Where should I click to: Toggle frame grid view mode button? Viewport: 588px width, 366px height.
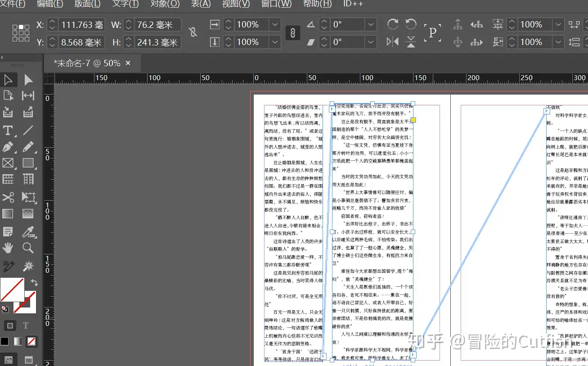(x=8, y=360)
